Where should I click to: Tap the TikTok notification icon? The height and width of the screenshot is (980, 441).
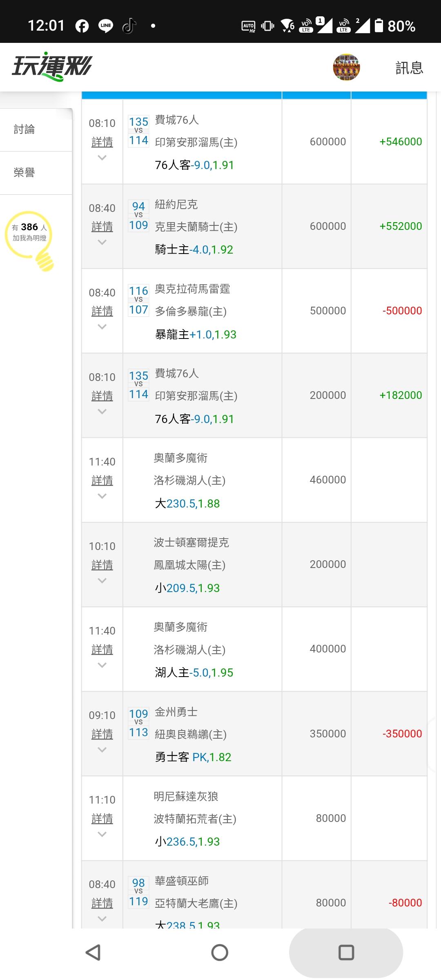[129, 26]
